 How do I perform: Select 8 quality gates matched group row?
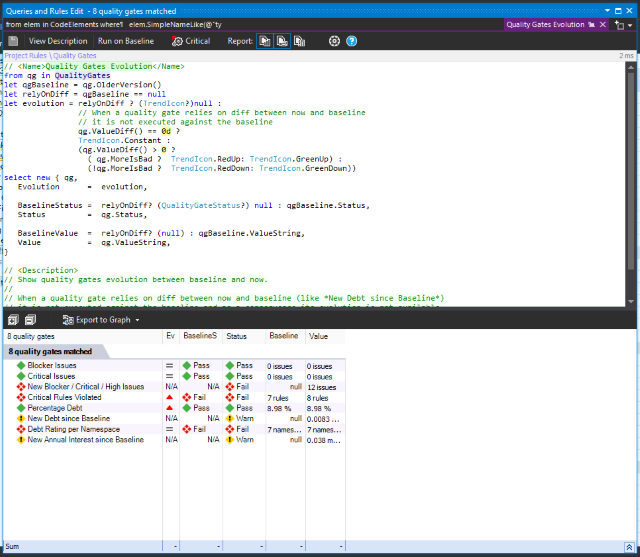tap(50, 351)
